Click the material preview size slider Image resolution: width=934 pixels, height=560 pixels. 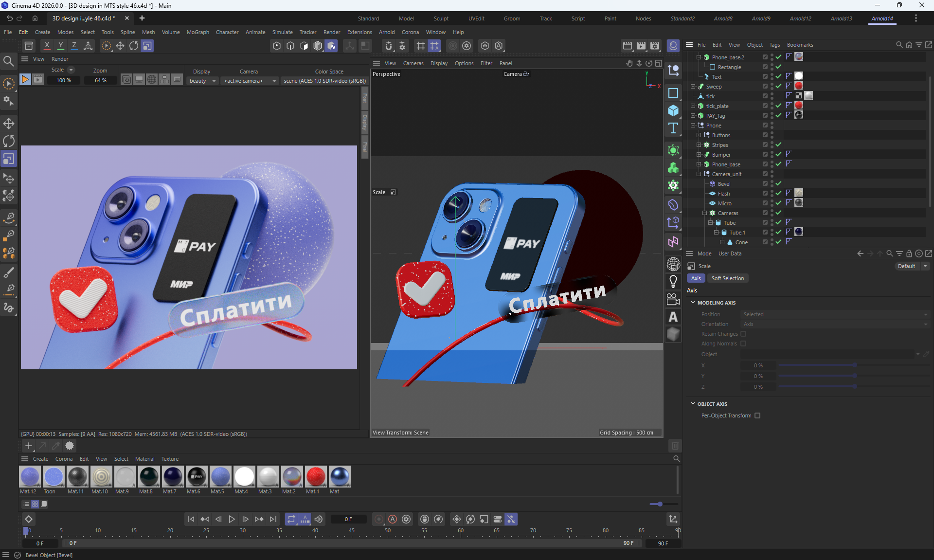660,504
